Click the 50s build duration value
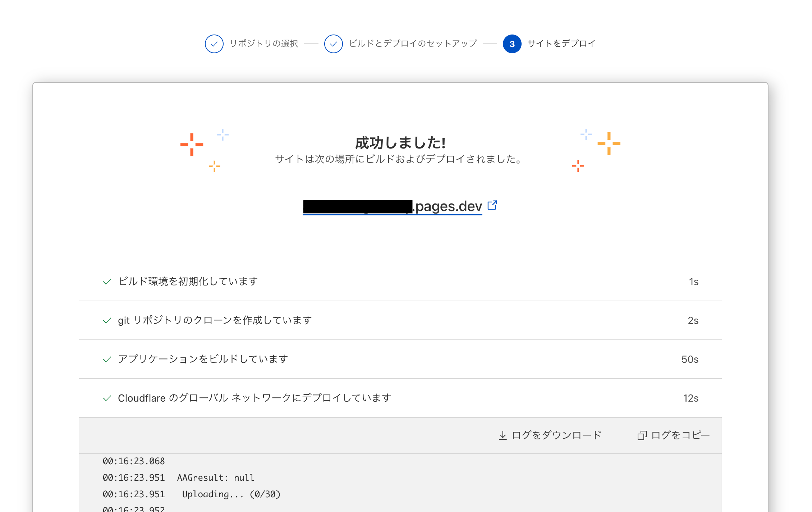 point(690,360)
